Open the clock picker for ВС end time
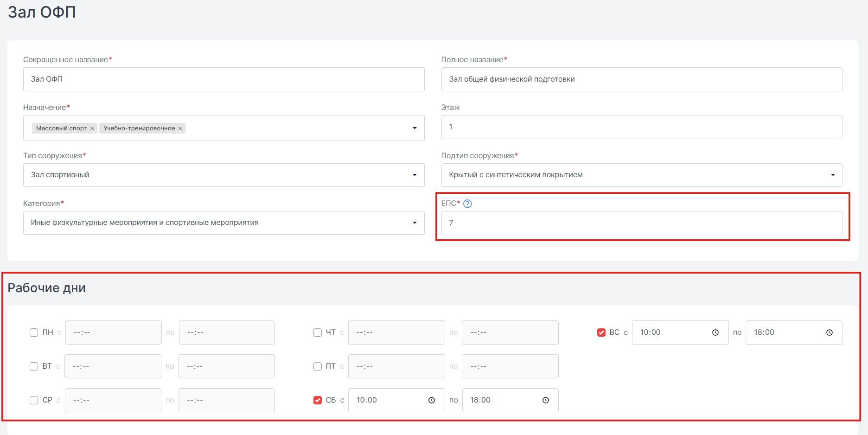The image size is (868, 435). (x=830, y=333)
